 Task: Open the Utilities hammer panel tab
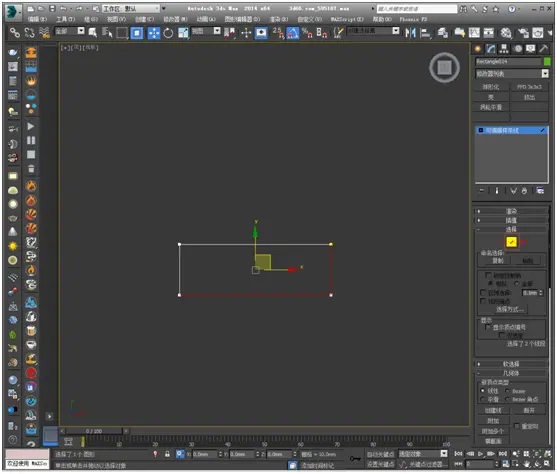544,49
